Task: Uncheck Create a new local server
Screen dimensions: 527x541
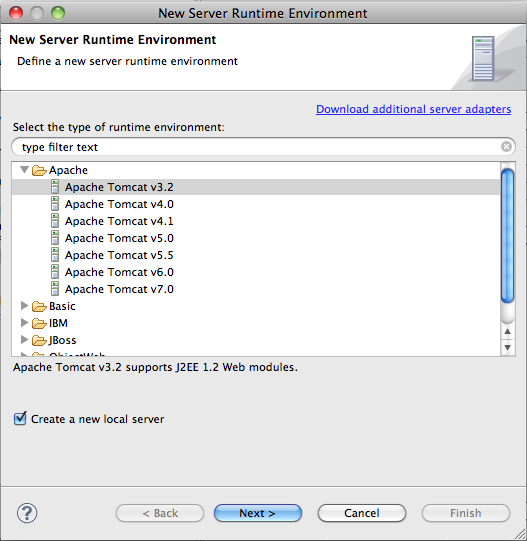Action: click(20, 419)
